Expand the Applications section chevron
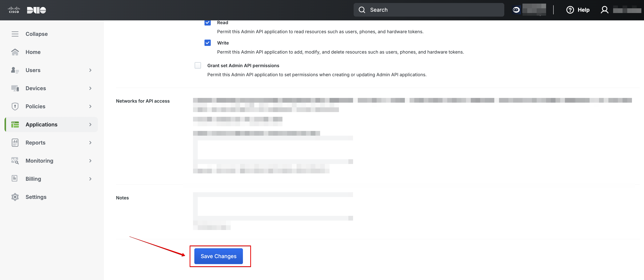Screen dimensions: 644x280 [90, 124]
